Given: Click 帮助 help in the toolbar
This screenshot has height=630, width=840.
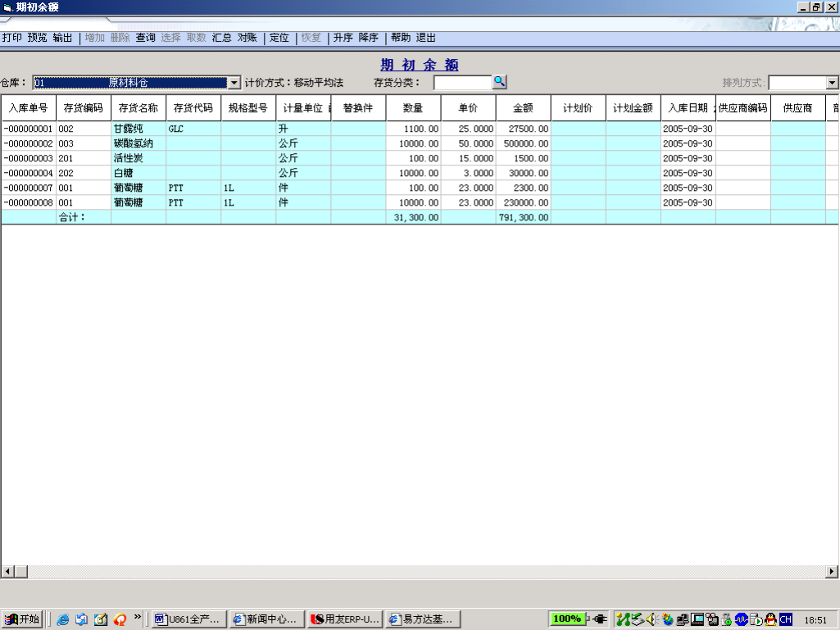Looking at the screenshot, I should tap(400, 38).
